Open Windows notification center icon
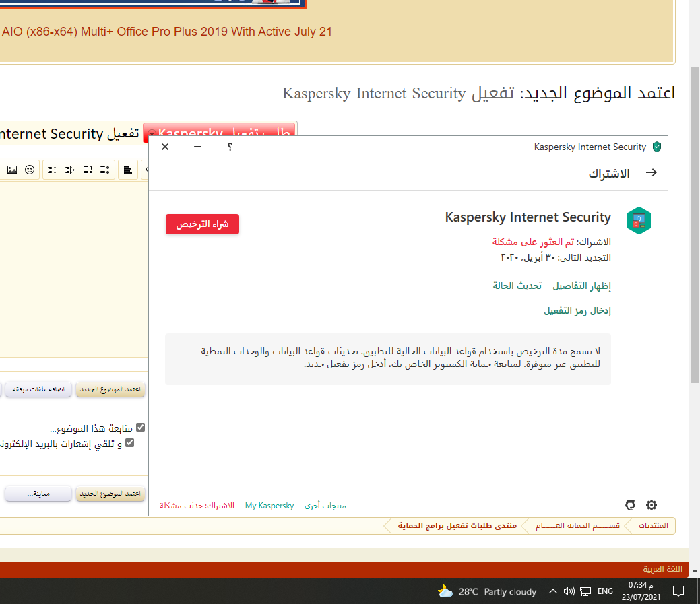The width and height of the screenshot is (700, 604). [x=678, y=591]
